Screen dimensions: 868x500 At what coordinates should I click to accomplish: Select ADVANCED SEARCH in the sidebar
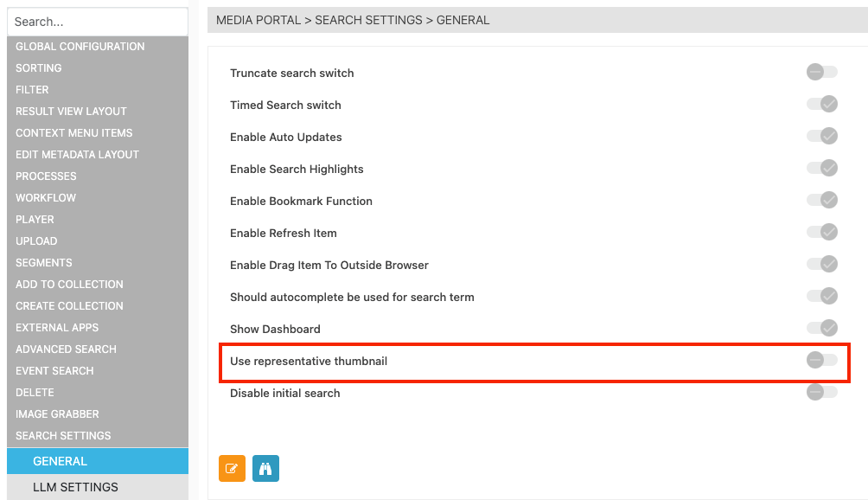[65, 349]
